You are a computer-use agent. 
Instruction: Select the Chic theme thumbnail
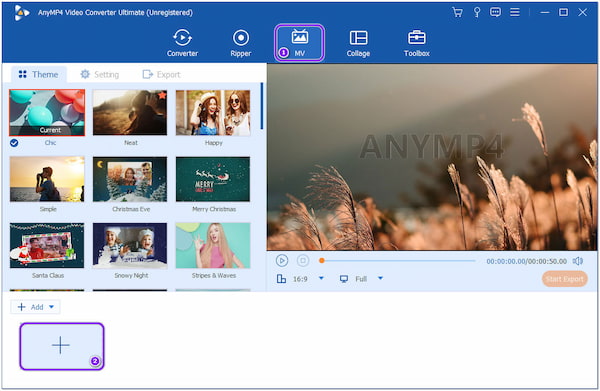(x=47, y=113)
